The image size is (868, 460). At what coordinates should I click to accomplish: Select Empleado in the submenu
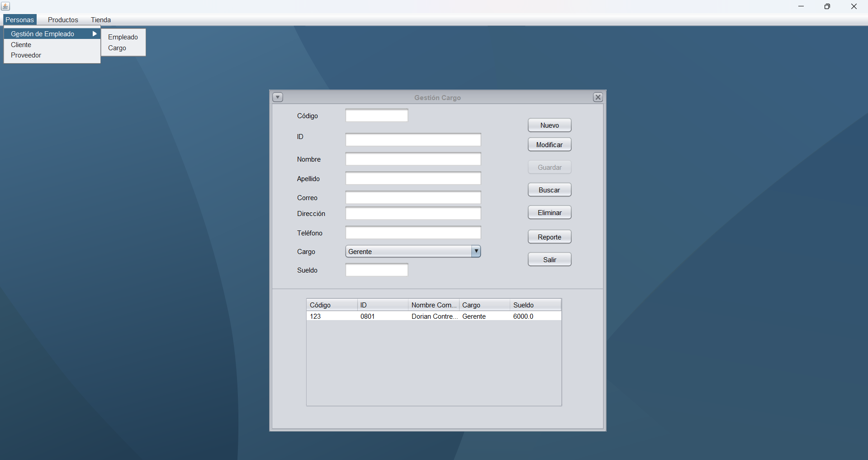click(123, 37)
